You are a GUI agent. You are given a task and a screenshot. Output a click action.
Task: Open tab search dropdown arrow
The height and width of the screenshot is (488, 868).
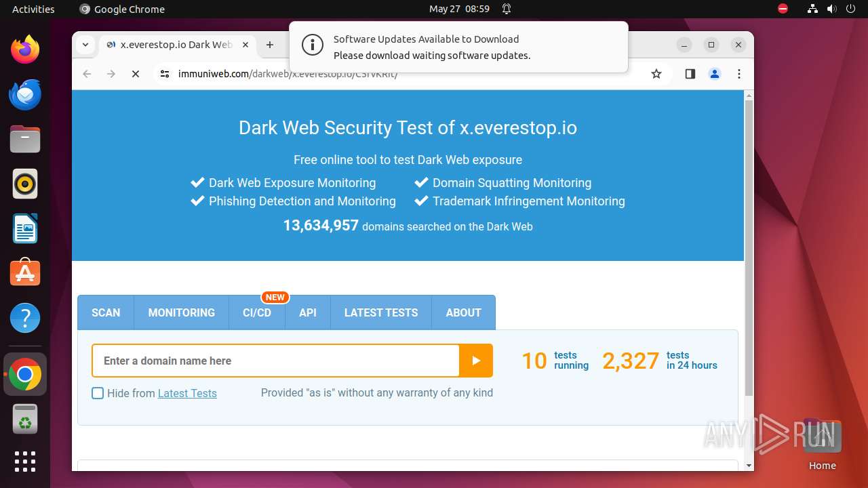point(85,45)
